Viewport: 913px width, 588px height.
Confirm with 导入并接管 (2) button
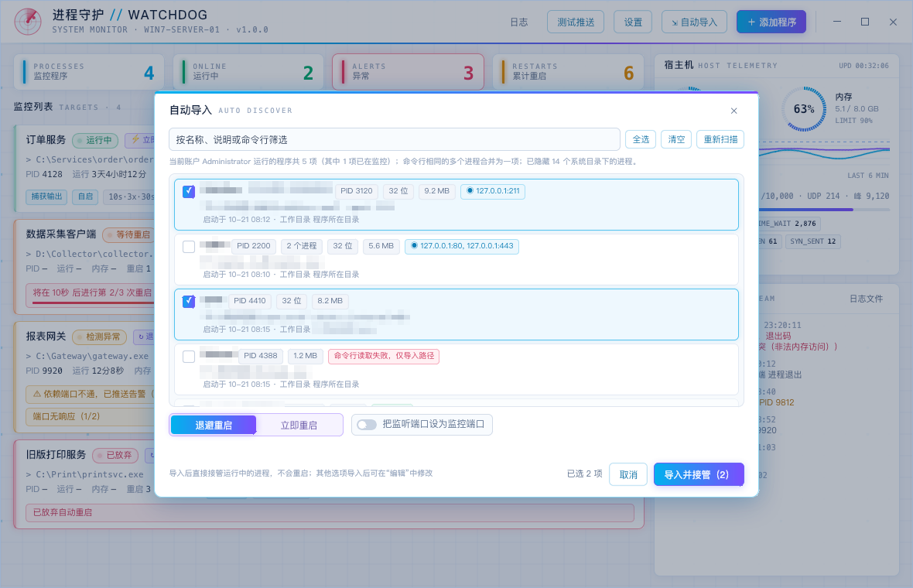coord(699,474)
